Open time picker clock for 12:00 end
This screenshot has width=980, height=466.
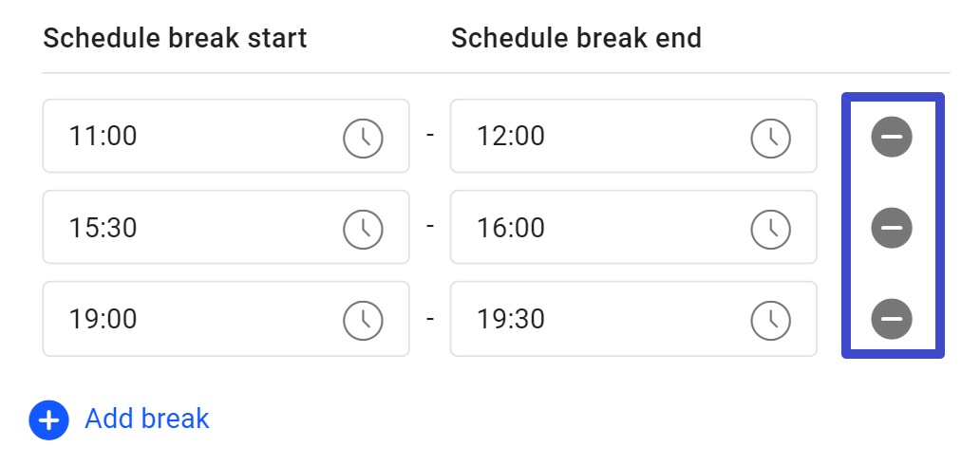[x=771, y=138]
